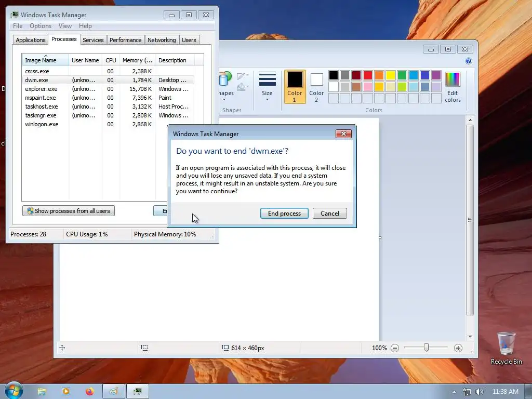Open Windows Explorer from the taskbar
Image resolution: width=532 pixels, height=399 pixels.
point(42,392)
